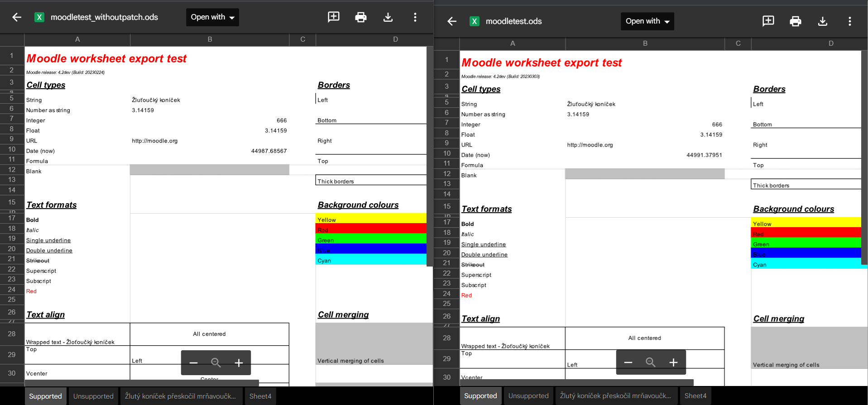The image size is (868, 405).
Task: Add comment in moodletest_withoutpatch.ods viewer
Action: click(x=334, y=17)
